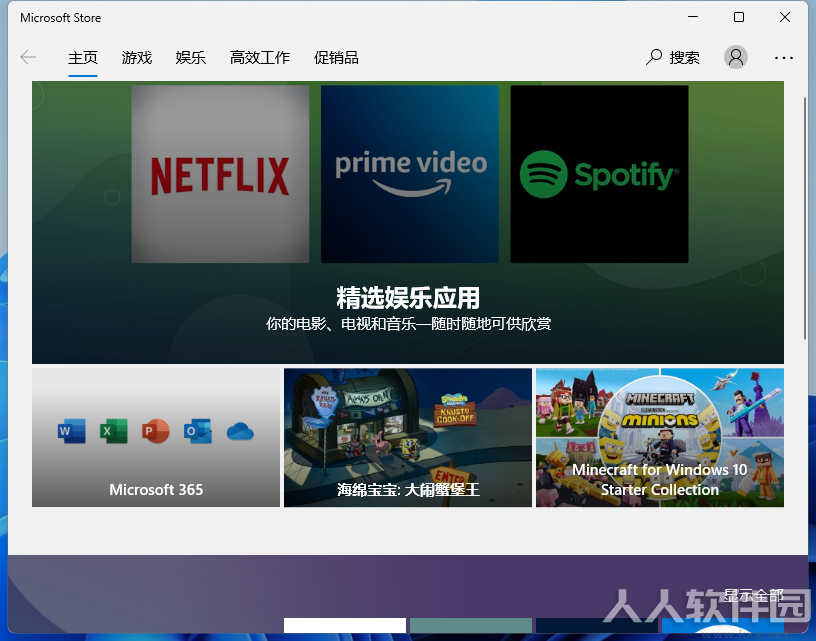The width and height of the screenshot is (816, 641).
Task: Click the PowerPoint icon in Microsoft 365
Action: coord(156,431)
